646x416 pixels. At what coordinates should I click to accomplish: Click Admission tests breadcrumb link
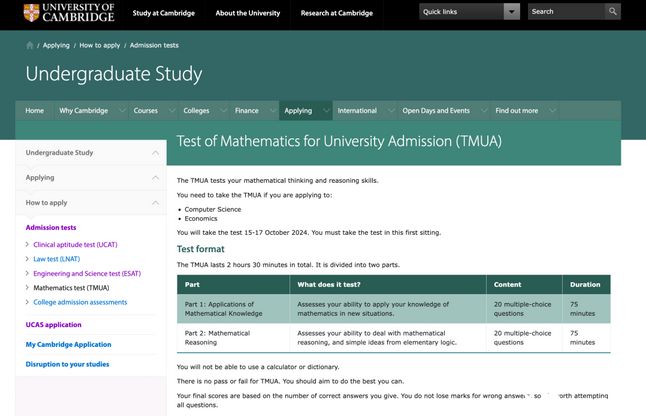[154, 45]
